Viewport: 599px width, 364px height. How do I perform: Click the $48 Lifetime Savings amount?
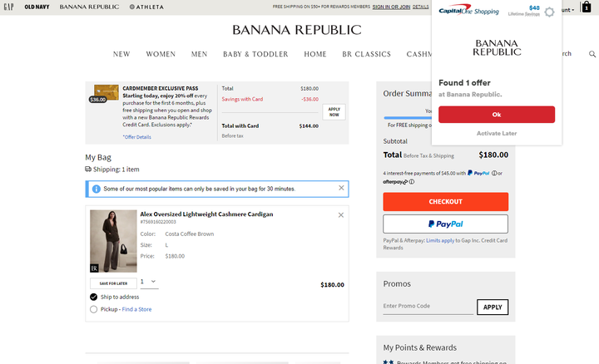[x=534, y=7]
